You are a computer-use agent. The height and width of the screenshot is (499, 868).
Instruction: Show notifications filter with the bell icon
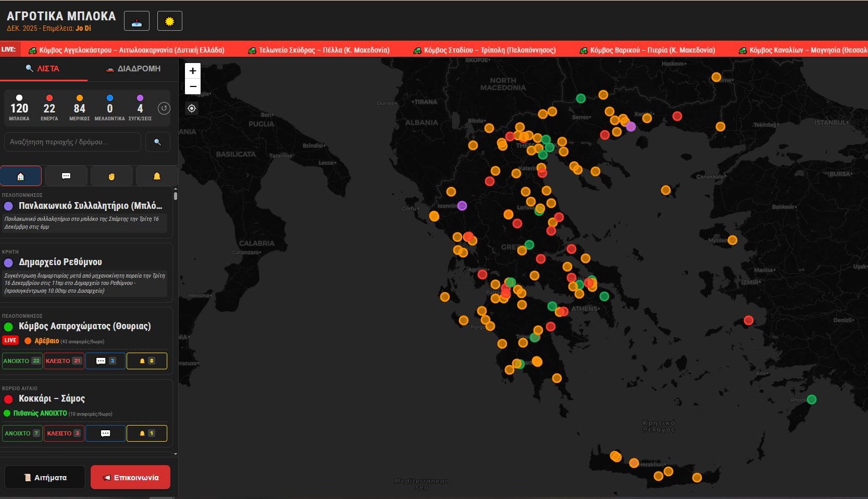157,176
